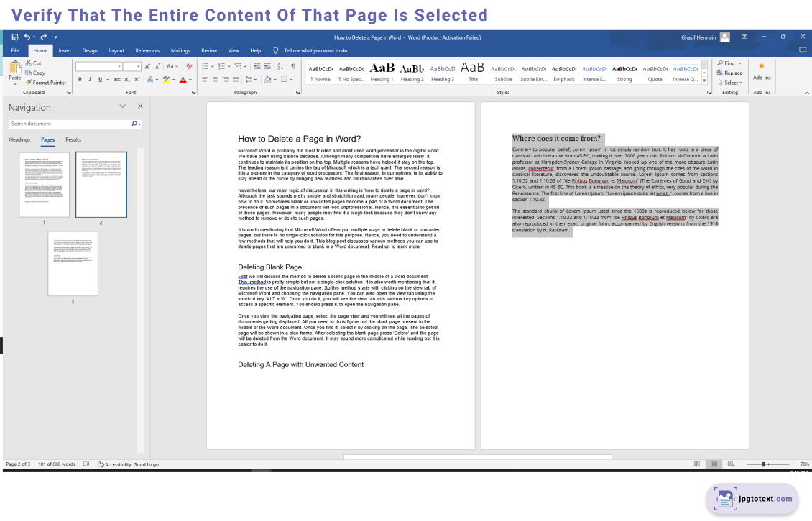Expand the numbering list dropdown
Viewport: 812px width, 521px height.
[x=229, y=66]
